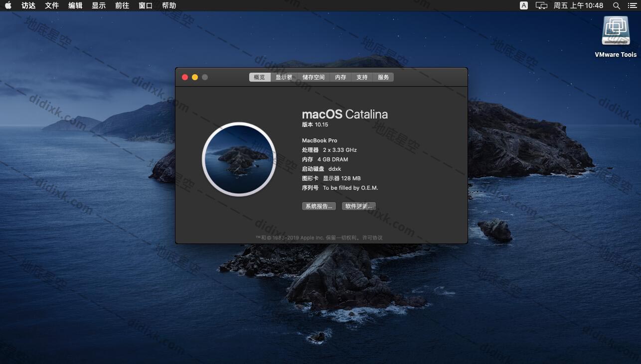The width and height of the screenshot is (641, 364).
Task: Click the circular Catalina image
Action: (239, 159)
